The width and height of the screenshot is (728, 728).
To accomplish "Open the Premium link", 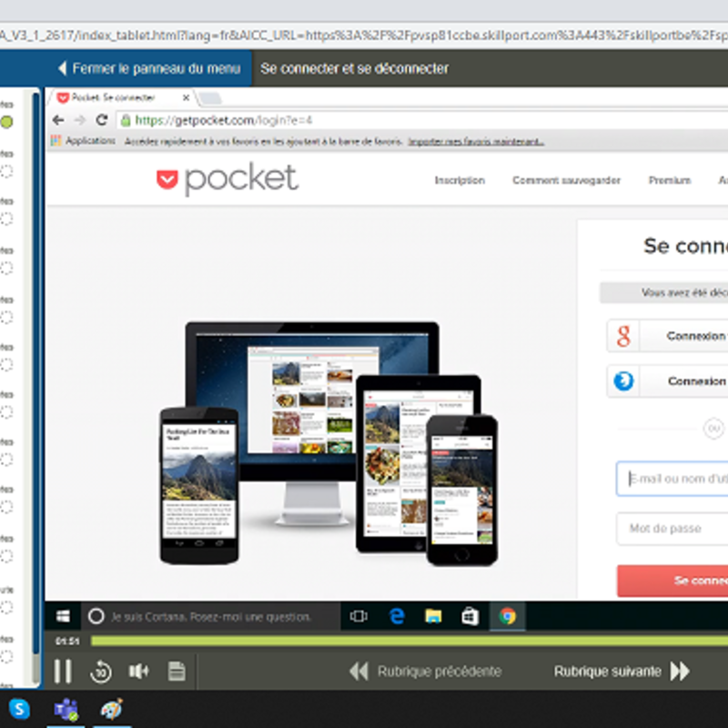I will pyautogui.click(x=670, y=180).
